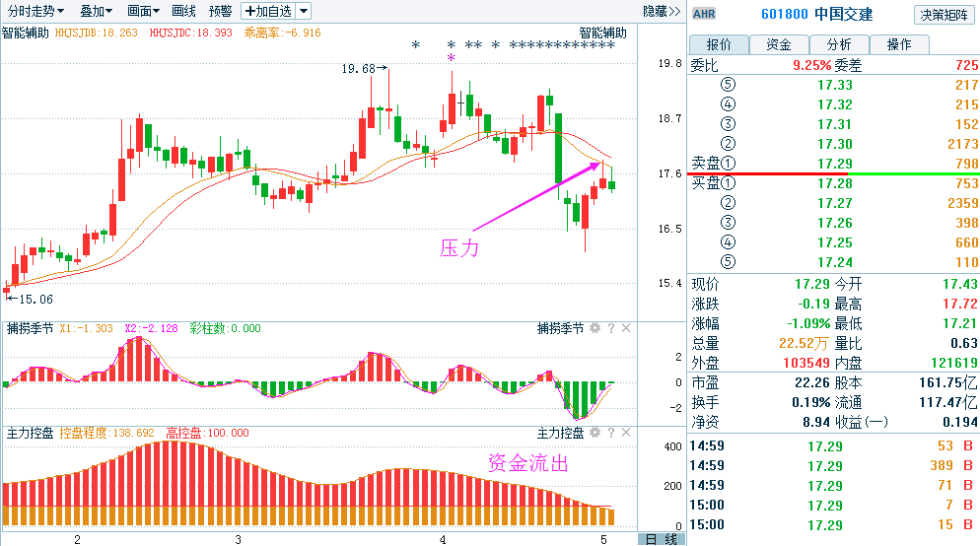Select buy level ③ price 17.26
The image size is (980, 546).
click(x=835, y=223)
